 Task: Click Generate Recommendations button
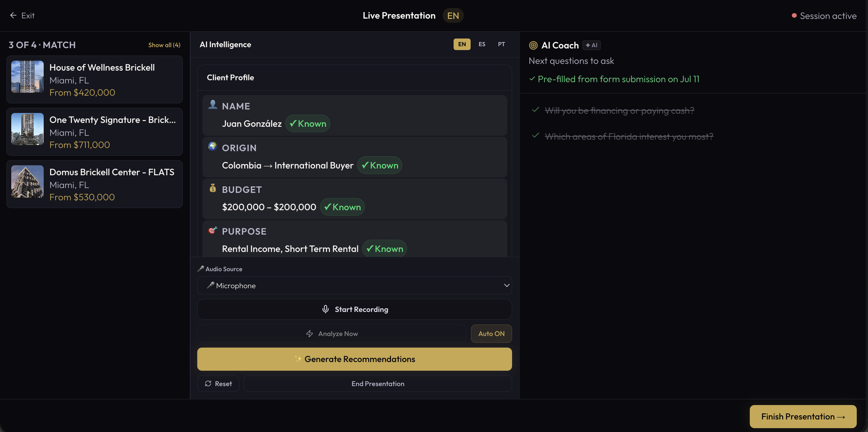(354, 359)
